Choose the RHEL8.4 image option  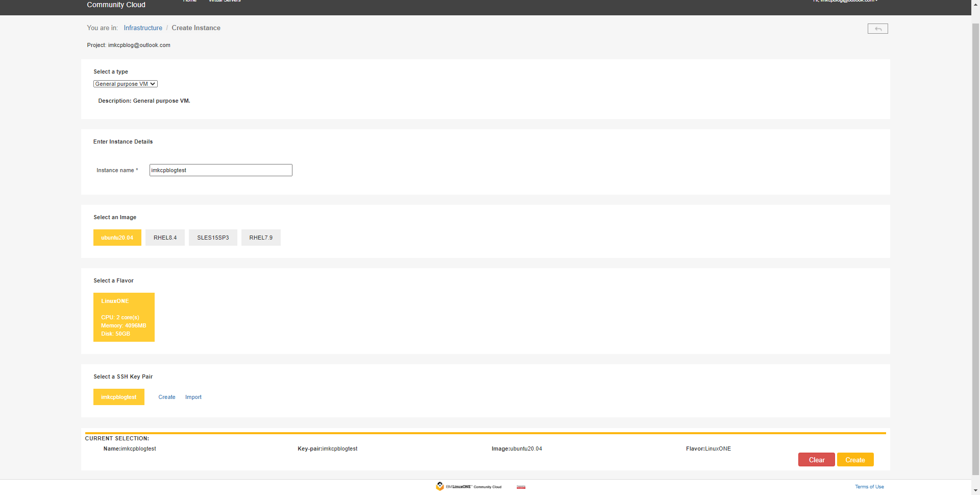[165, 238]
